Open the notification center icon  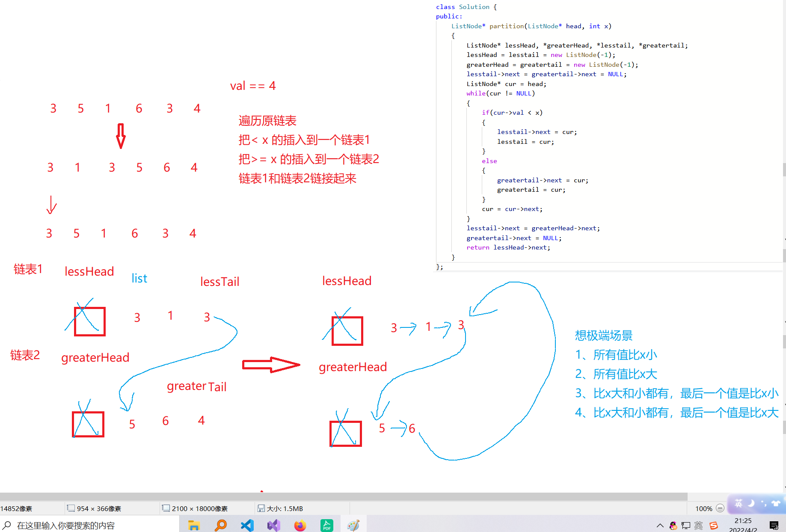[774, 525]
